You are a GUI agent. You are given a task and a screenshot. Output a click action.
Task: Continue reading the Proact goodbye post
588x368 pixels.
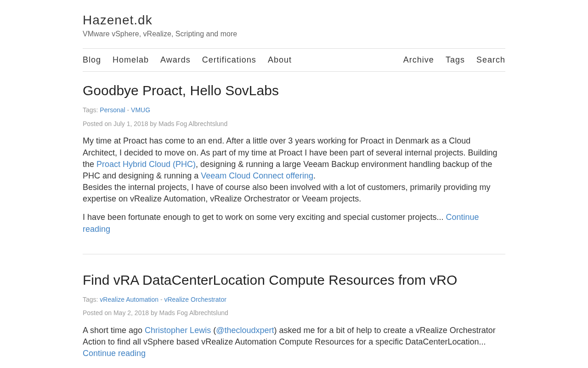pyautogui.click(x=462, y=217)
